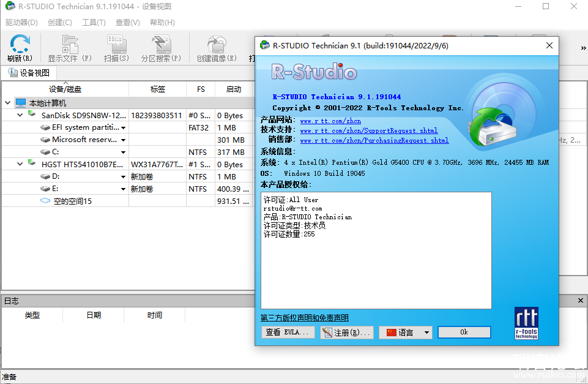Click the 时间 log column header
588x384 pixels.
click(x=155, y=315)
